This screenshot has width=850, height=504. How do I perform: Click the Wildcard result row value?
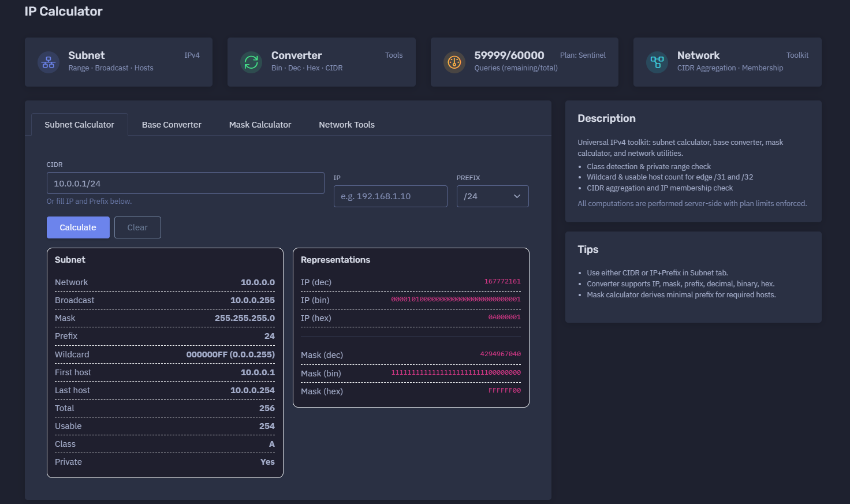[230, 354]
